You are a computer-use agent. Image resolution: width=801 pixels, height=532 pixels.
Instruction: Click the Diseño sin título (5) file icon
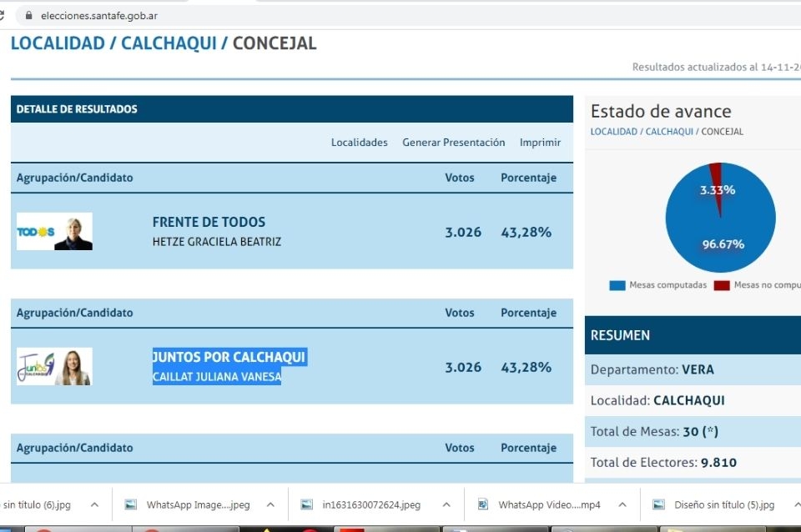coord(658,504)
